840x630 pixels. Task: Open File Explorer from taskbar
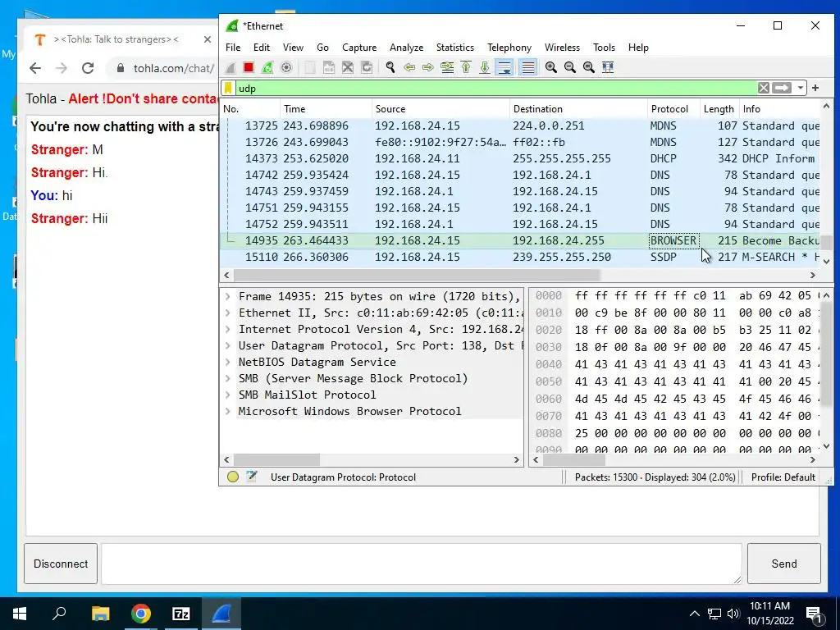100,614
